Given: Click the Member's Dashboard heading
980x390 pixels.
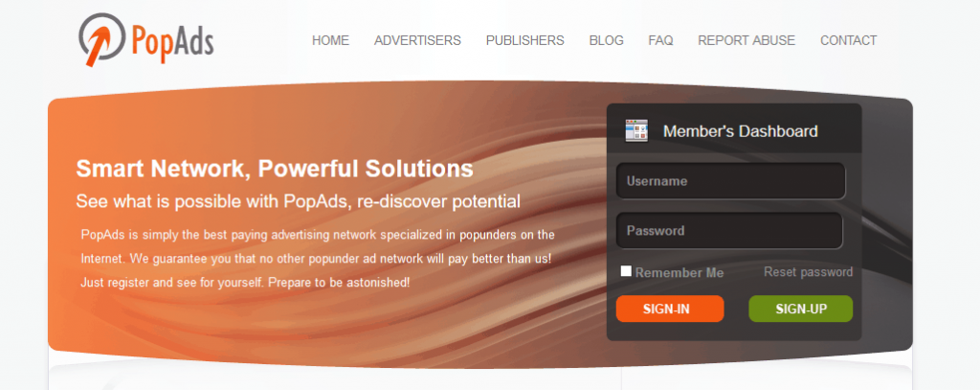Looking at the screenshot, I should [x=740, y=131].
